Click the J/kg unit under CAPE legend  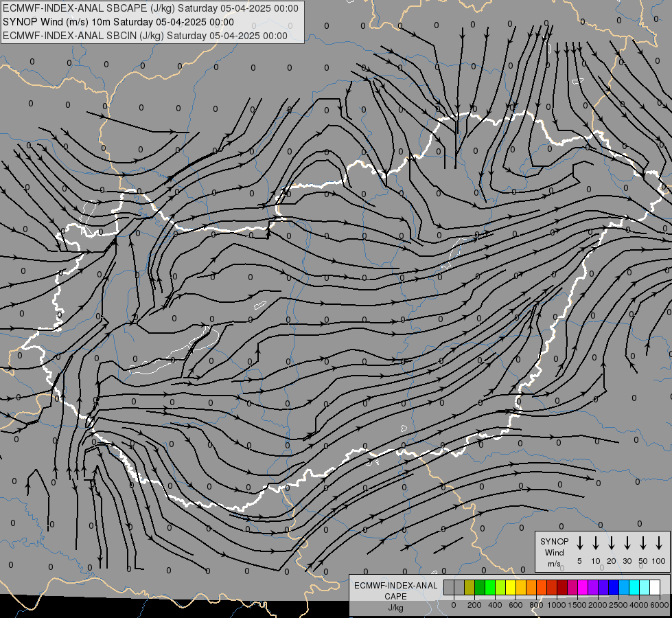395,608
